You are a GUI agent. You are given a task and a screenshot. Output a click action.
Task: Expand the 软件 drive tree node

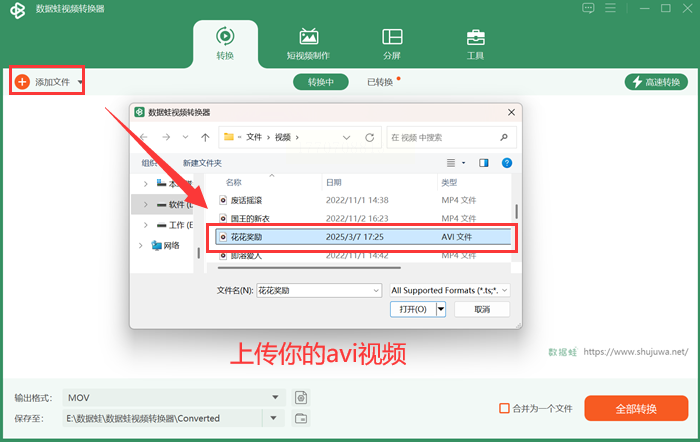pyautogui.click(x=146, y=204)
